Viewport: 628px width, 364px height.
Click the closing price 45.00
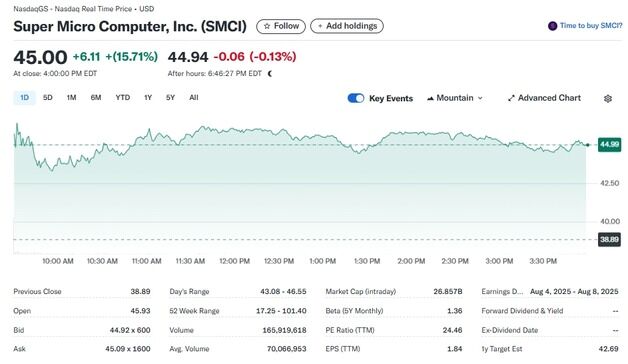(x=40, y=57)
